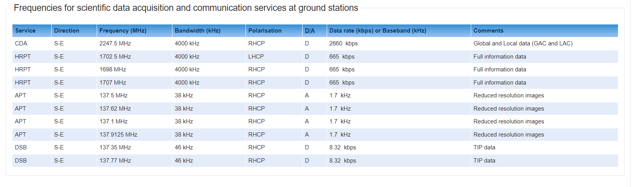This screenshot has width=644, height=187.
Task: Select the 1702.5 MHz HRPT frequency
Action: [x=115, y=57]
